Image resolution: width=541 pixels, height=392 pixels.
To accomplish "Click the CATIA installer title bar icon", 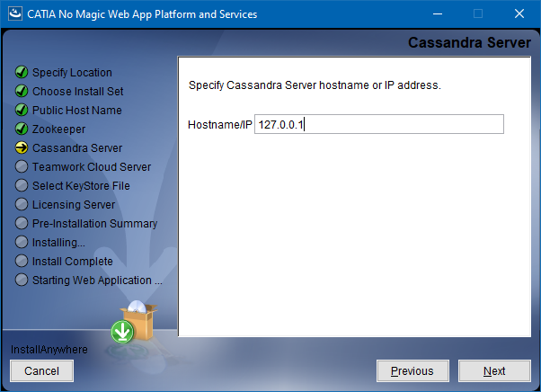I will pyautogui.click(x=15, y=13).
